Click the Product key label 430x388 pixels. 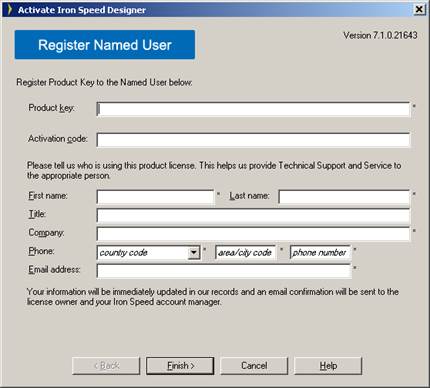click(x=52, y=108)
